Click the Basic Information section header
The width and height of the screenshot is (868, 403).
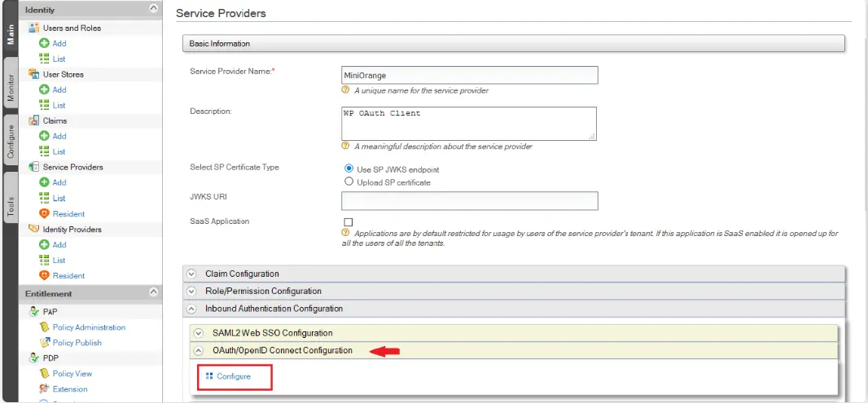click(x=514, y=43)
